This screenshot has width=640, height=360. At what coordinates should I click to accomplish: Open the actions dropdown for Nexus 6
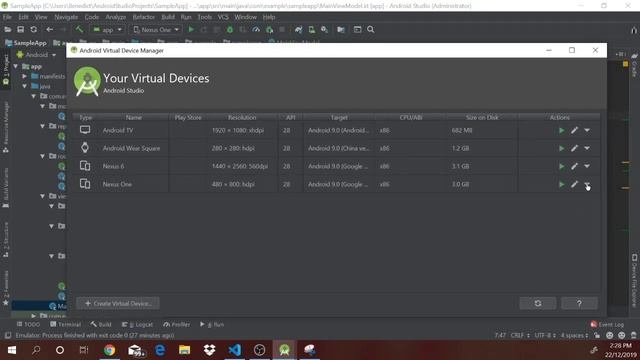pyautogui.click(x=587, y=166)
